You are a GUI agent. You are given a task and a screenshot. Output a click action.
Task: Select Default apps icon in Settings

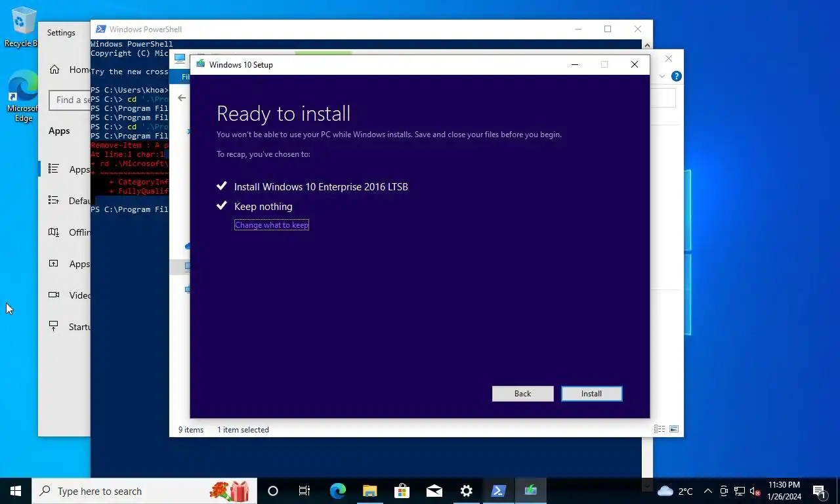point(54,201)
